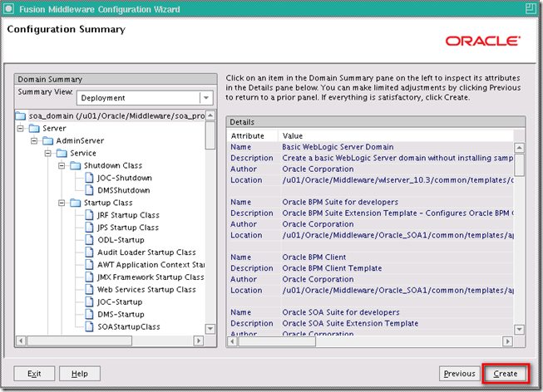Screen dimensions: 543x392
Task: Click the domain tree vertical scrollbar thumb
Action: point(210,135)
